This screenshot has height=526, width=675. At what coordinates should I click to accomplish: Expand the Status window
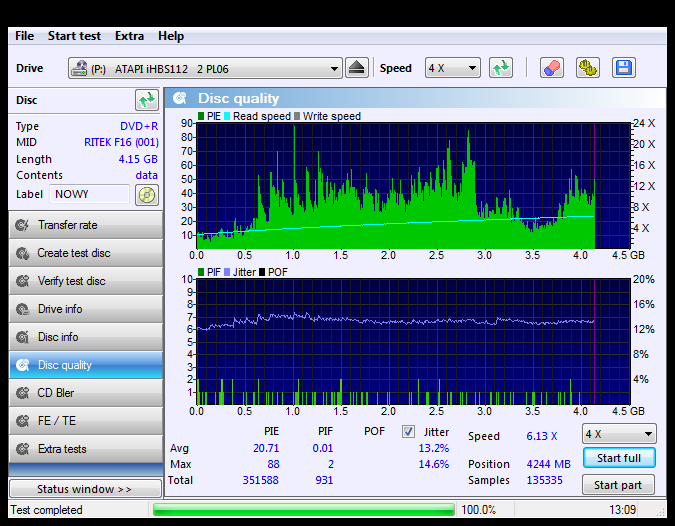coord(85,489)
